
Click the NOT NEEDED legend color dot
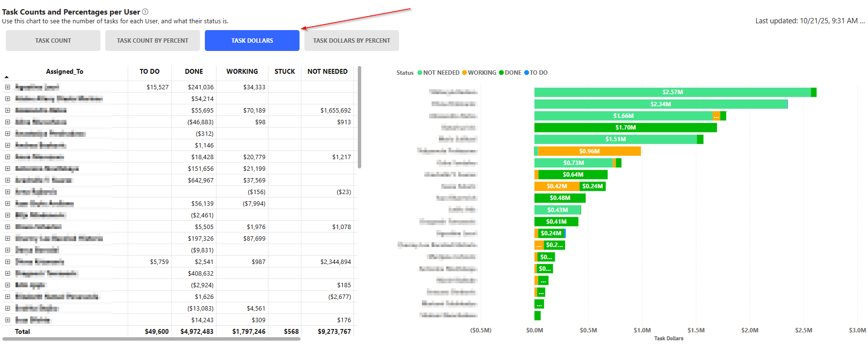[420, 73]
